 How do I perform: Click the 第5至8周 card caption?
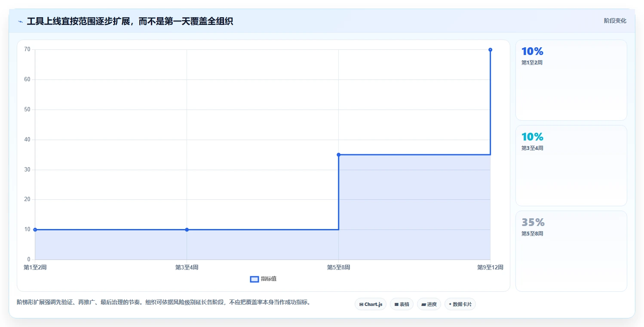pos(532,234)
